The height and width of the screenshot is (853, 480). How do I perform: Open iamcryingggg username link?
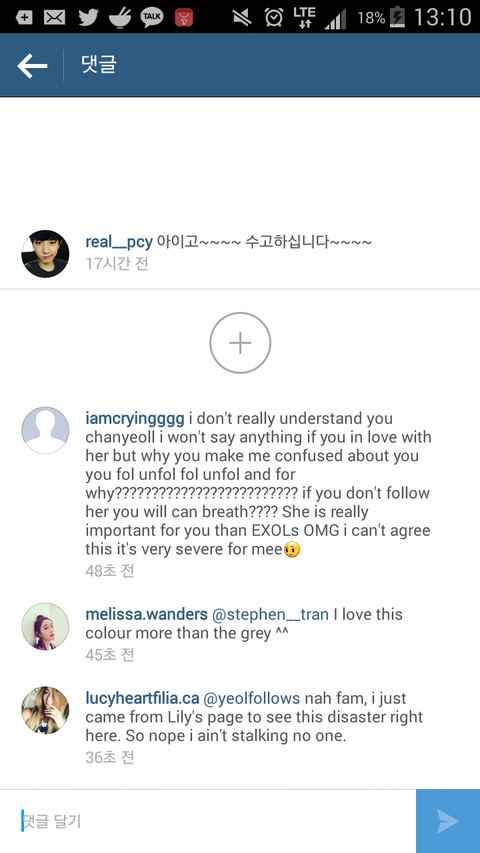click(x=135, y=419)
